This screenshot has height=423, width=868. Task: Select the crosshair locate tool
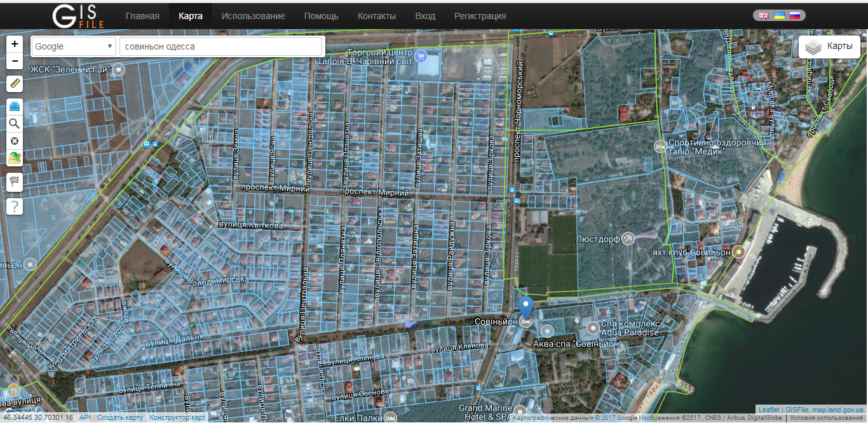15,140
